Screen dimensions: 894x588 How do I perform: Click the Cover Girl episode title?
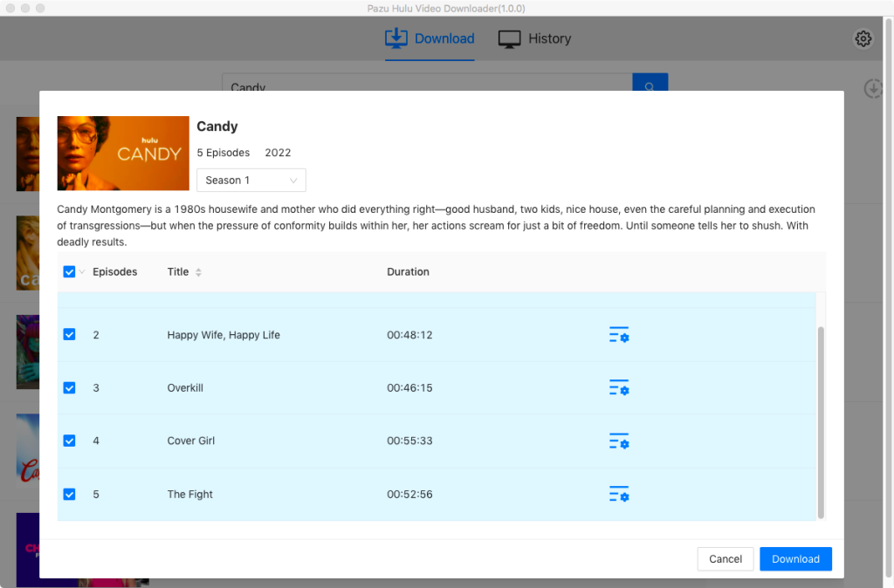click(x=190, y=441)
